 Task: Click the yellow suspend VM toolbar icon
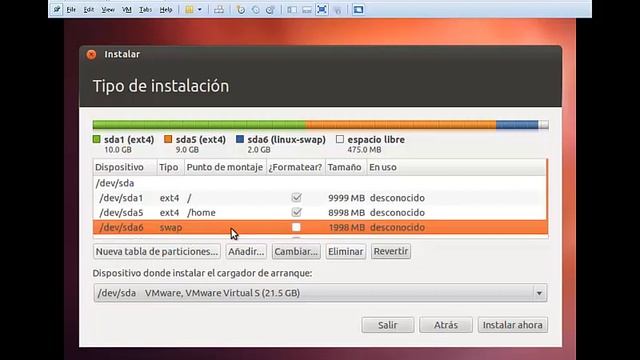pyautogui.click(x=189, y=9)
